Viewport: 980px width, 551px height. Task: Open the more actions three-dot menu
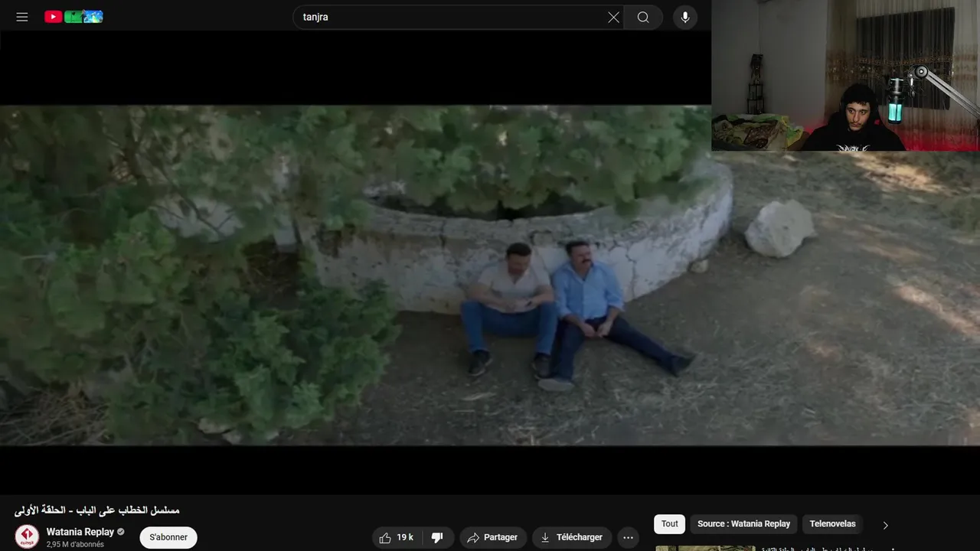[628, 537]
